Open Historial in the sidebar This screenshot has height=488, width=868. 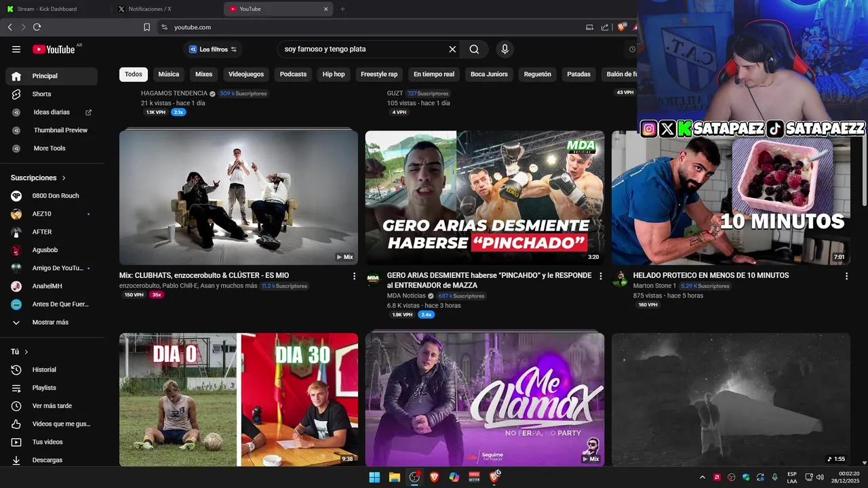pos(52,370)
